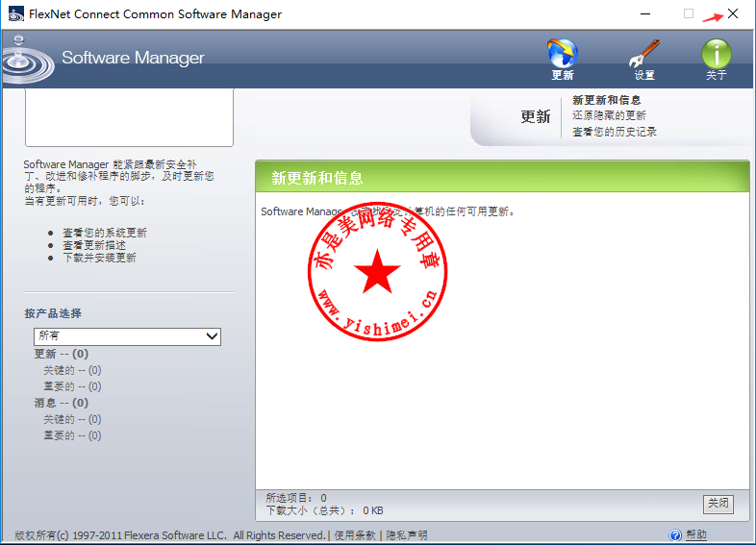The width and height of the screenshot is (756, 545).
Task: Select 消息 -- (0) category
Action: pyautogui.click(x=62, y=403)
